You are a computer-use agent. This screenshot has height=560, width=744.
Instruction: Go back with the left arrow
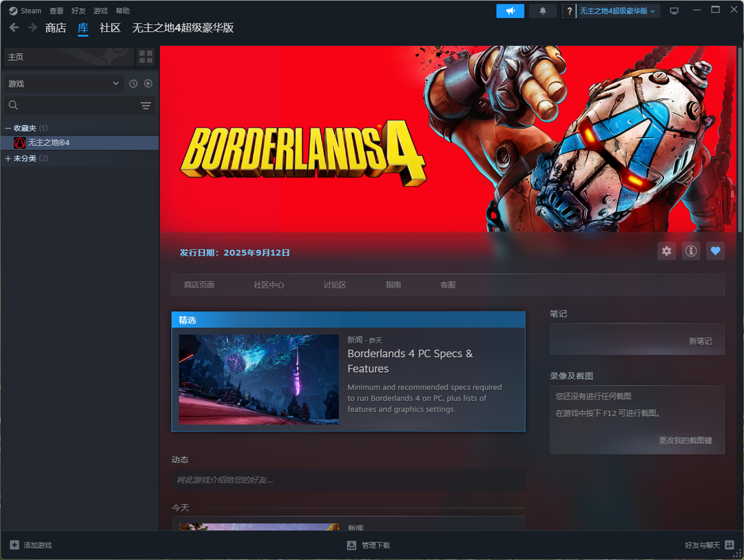[14, 28]
